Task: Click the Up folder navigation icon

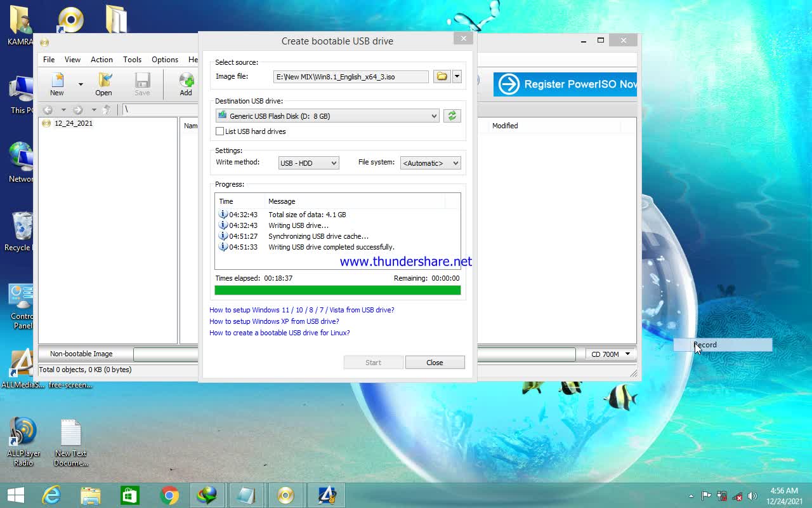Action: point(107,110)
